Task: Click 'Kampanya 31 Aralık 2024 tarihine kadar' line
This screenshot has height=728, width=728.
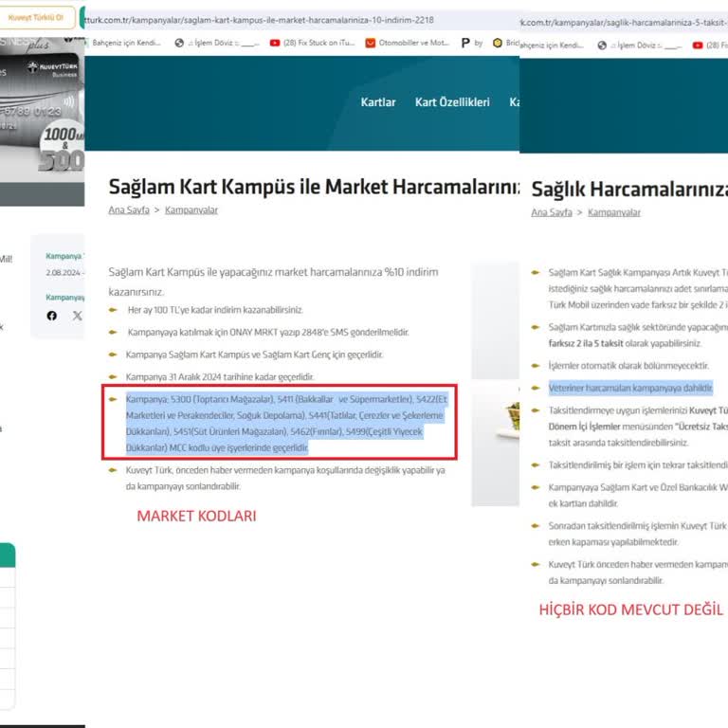Action: pos(220,376)
